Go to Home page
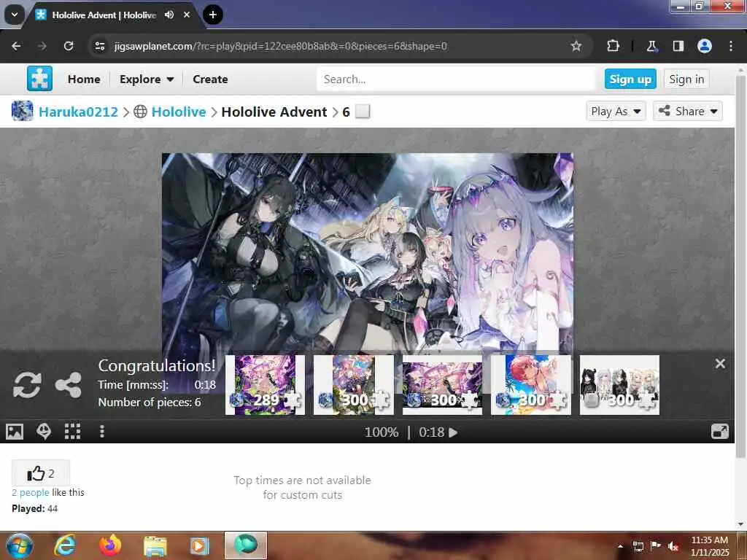 coord(84,79)
